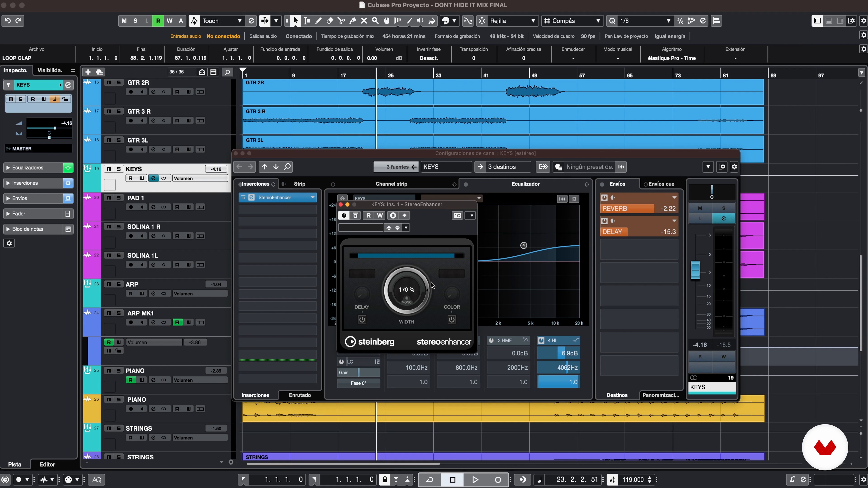
Task: Solo the KEYS track in the track list
Action: [119, 169]
